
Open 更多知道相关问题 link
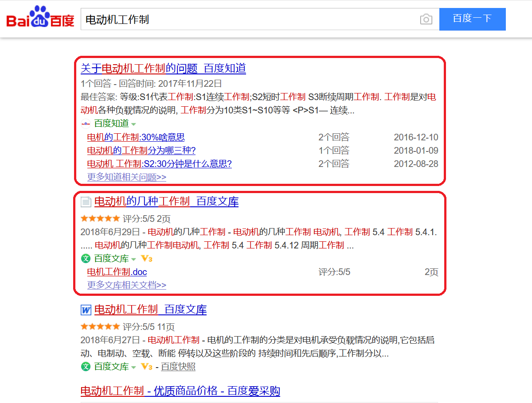(x=126, y=177)
